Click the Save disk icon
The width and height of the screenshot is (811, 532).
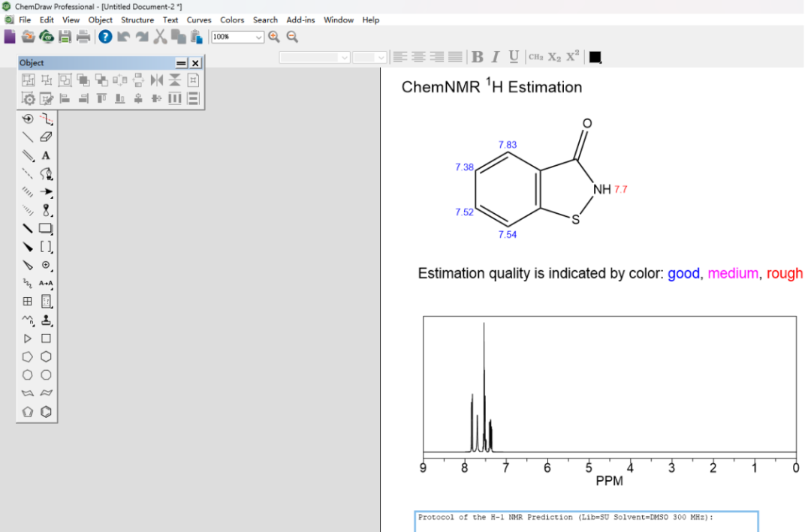coord(65,37)
